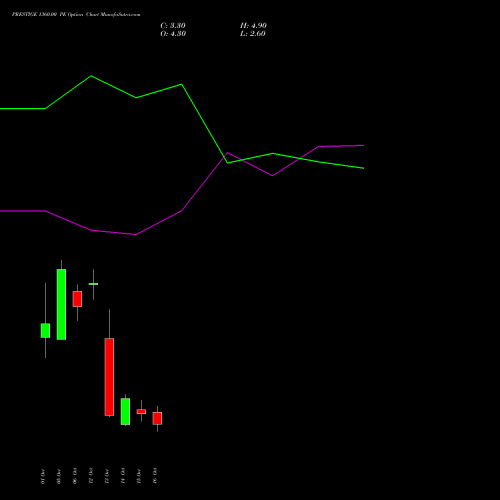Click the low value L: 2.60
500x500 pixels.
(253, 34)
